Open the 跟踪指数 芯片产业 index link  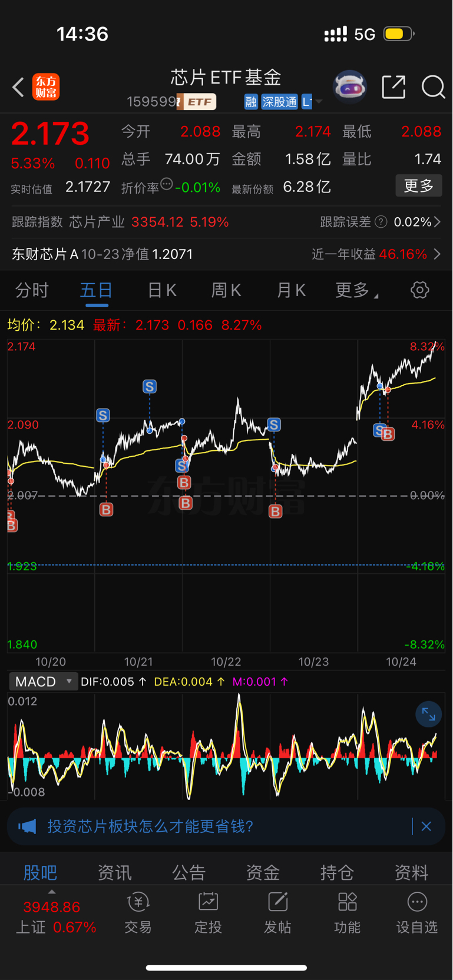click(120, 222)
